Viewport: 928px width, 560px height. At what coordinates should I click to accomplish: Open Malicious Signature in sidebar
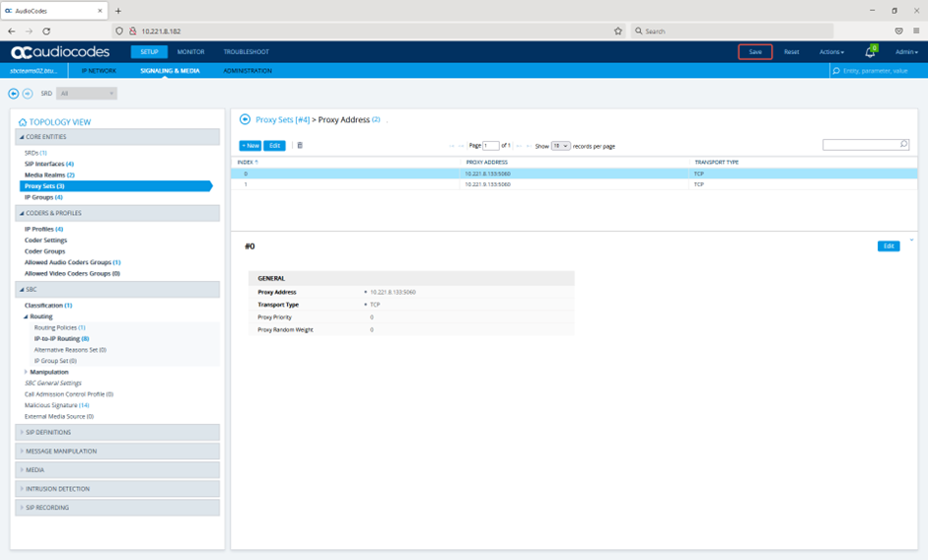pyautogui.click(x=56, y=405)
